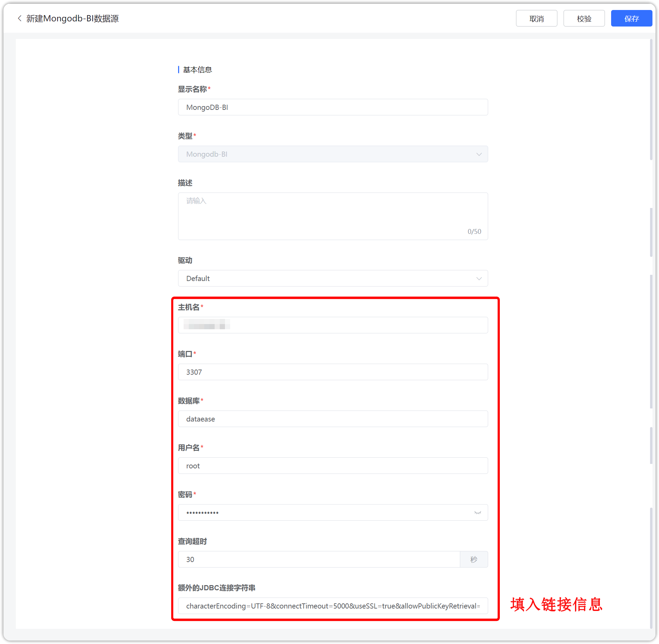Focus the 密码 password field

tap(333, 512)
